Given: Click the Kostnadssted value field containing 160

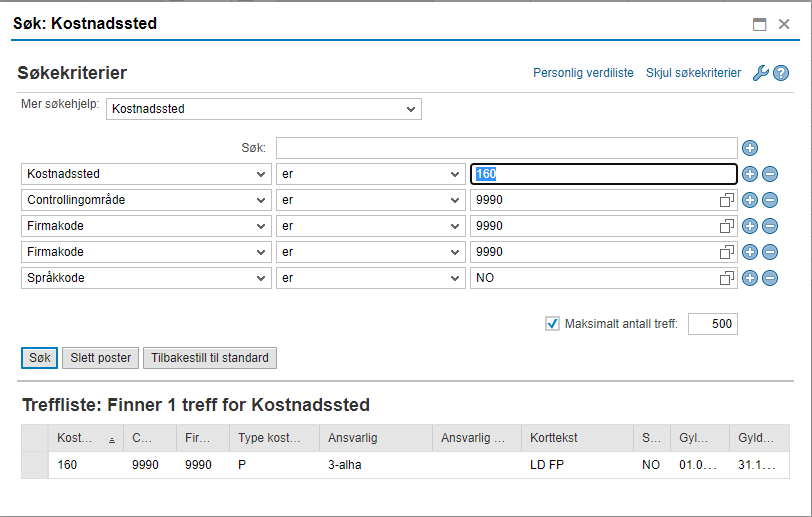Looking at the screenshot, I should point(603,174).
